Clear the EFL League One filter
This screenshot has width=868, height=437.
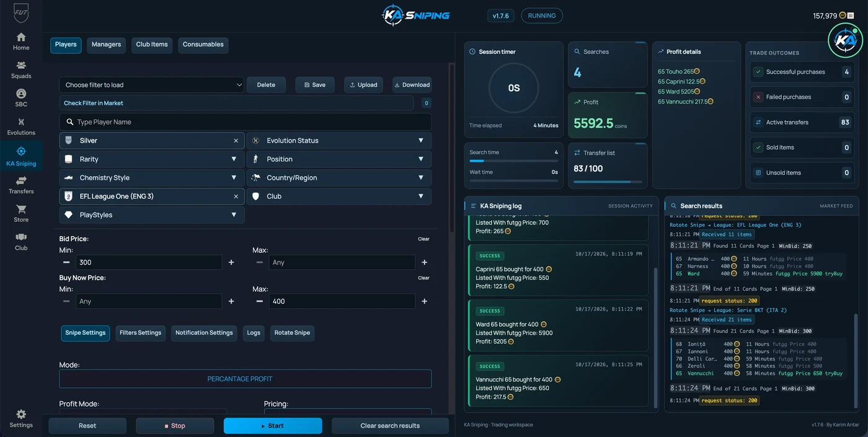click(236, 196)
